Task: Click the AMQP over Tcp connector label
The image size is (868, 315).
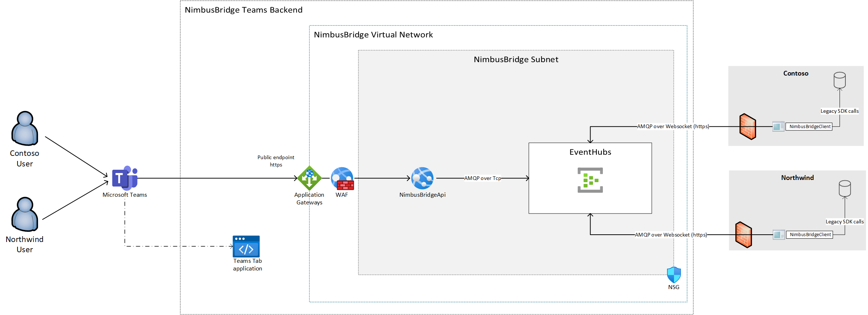Action: (483, 178)
